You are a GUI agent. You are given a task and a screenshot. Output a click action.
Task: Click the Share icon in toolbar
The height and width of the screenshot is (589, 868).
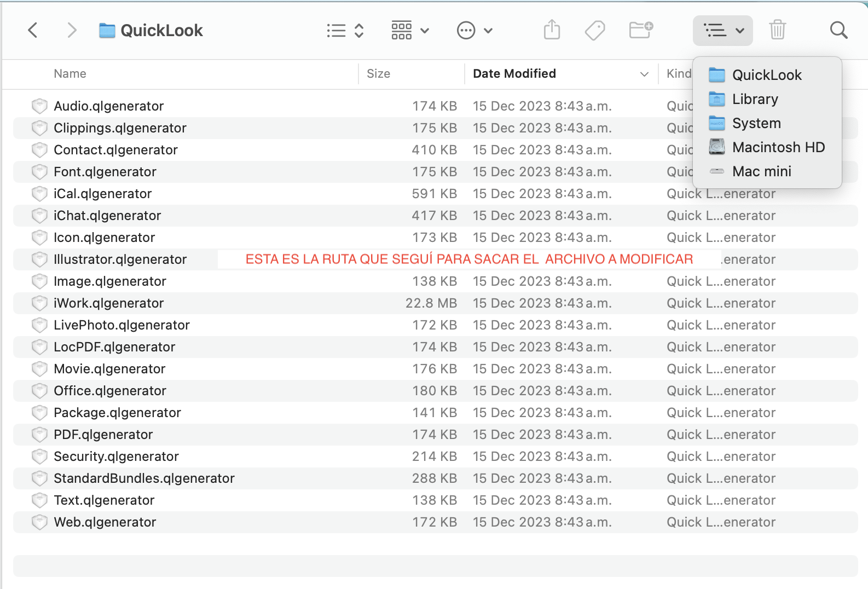click(x=552, y=30)
